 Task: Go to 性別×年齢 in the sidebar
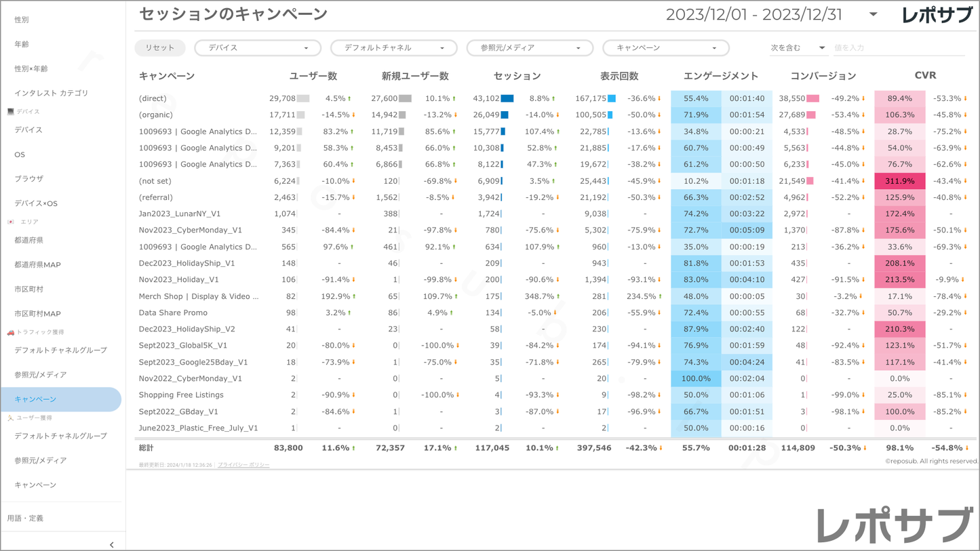click(31, 68)
